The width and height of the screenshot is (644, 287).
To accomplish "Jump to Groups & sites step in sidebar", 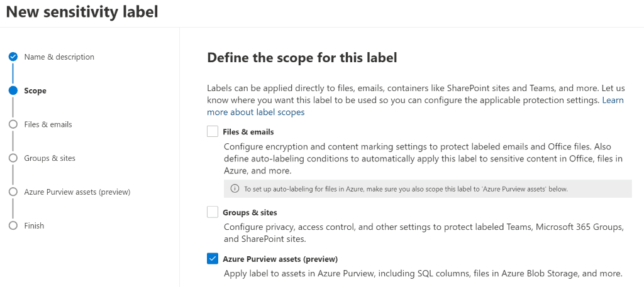I will tap(50, 158).
